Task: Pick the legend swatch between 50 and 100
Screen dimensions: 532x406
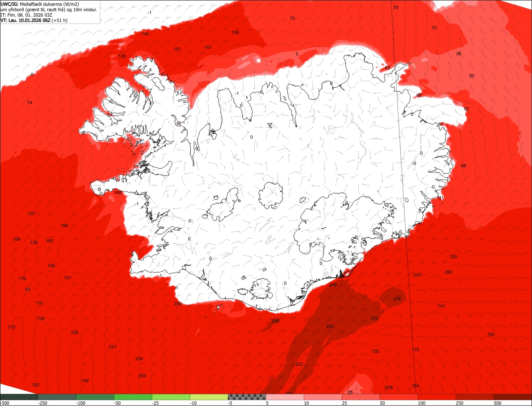Action: pyautogui.click(x=399, y=397)
